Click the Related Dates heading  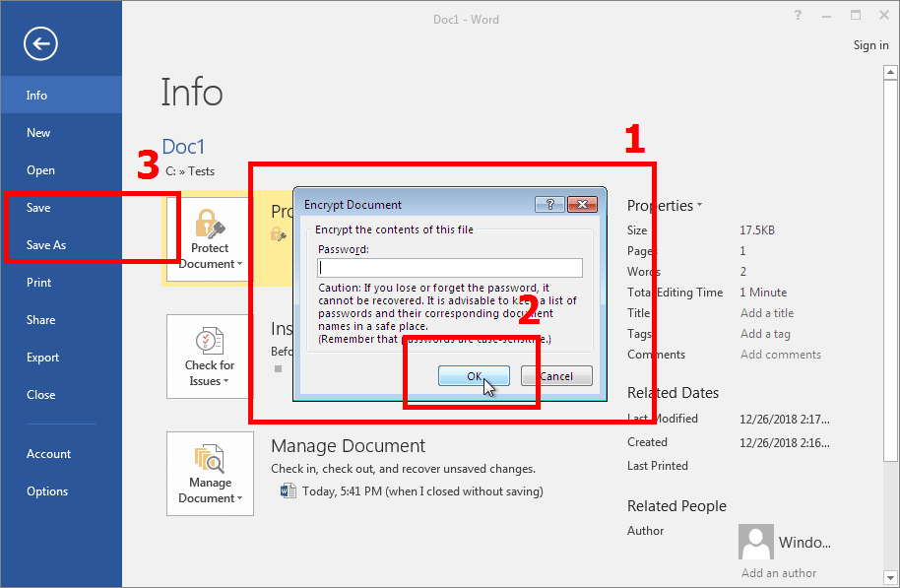pyautogui.click(x=673, y=393)
